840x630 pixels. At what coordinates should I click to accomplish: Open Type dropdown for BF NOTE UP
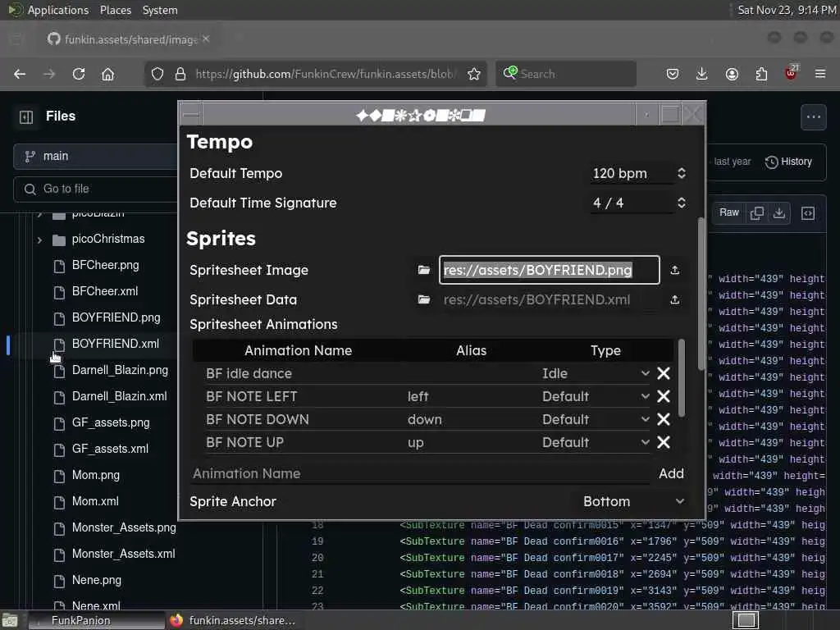pyautogui.click(x=596, y=442)
